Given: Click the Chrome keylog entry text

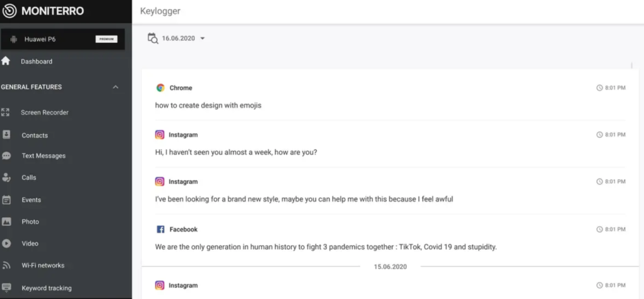Looking at the screenshot, I should pyautogui.click(x=208, y=105).
